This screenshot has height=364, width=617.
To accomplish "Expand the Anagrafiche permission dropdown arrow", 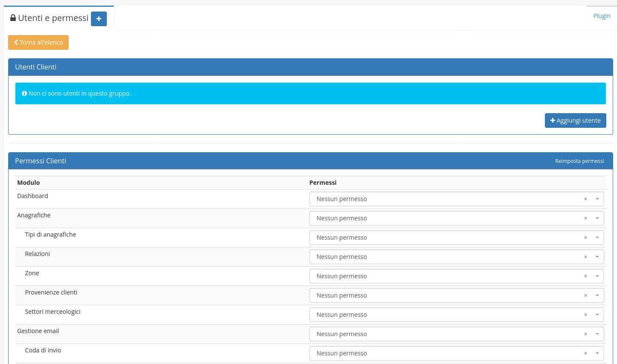I will pyautogui.click(x=597, y=218).
